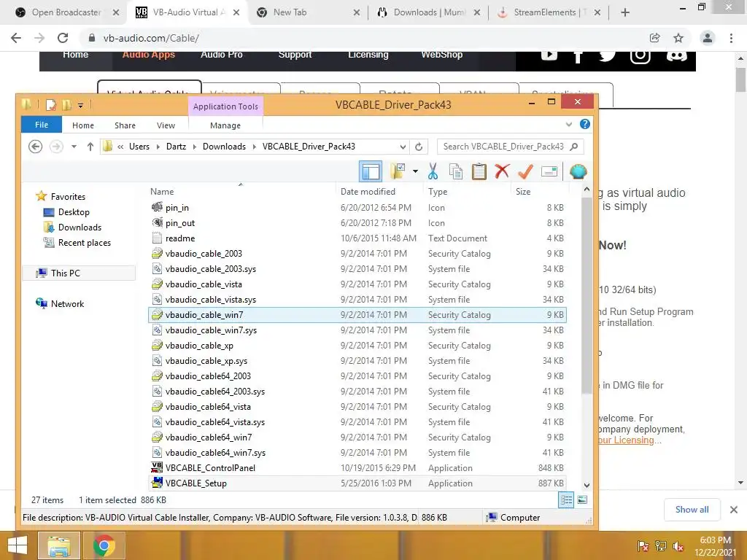The height and width of the screenshot is (560, 747).
Task: Click the Windows Start button
Action: coord(18,545)
